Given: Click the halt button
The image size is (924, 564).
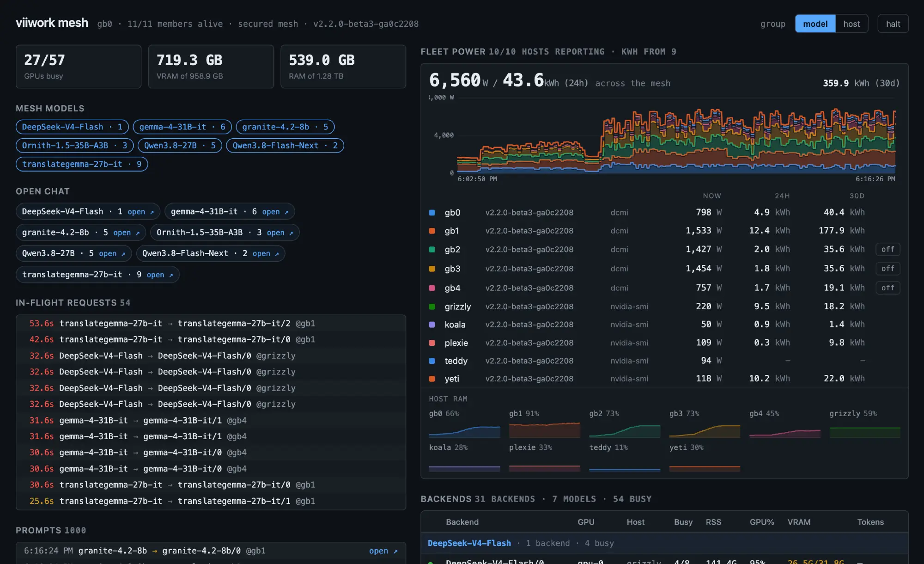Looking at the screenshot, I should 893,24.
